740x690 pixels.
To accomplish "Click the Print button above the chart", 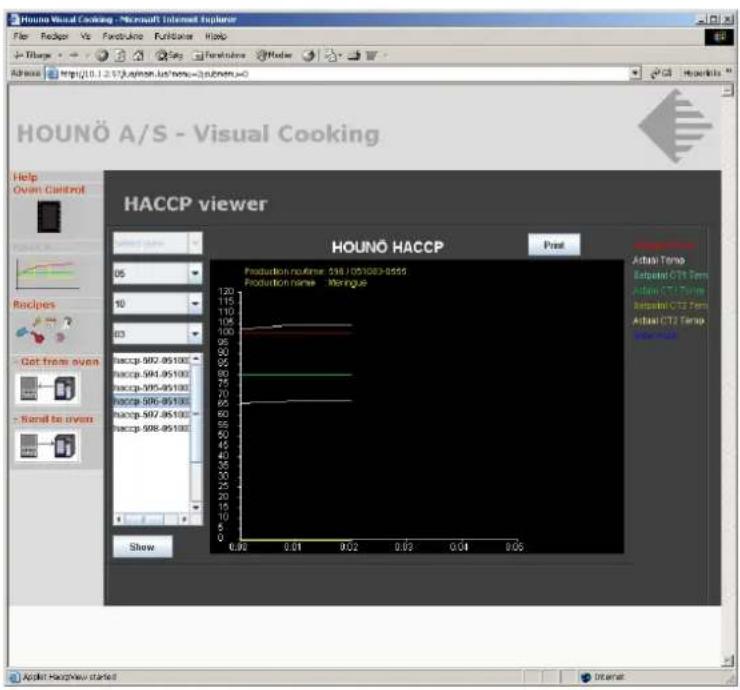I will pyautogui.click(x=554, y=245).
